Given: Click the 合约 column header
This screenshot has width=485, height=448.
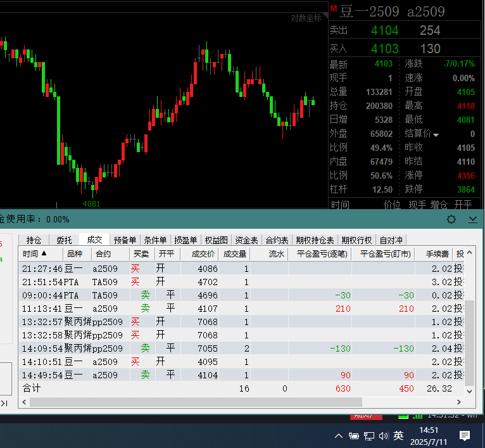Looking at the screenshot, I should coord(110,254).
